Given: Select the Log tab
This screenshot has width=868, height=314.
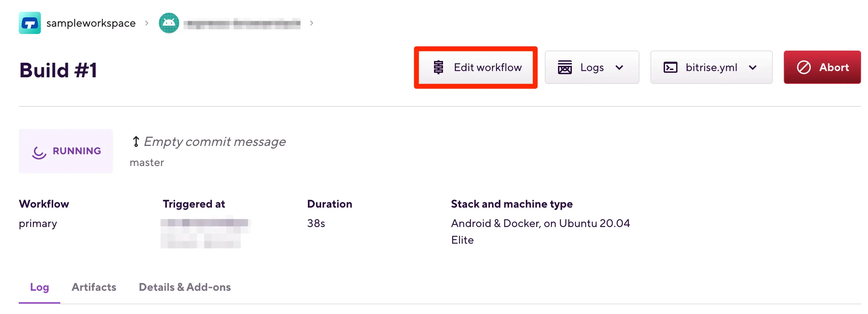Looking at the screenshot, I should [39, 287].
